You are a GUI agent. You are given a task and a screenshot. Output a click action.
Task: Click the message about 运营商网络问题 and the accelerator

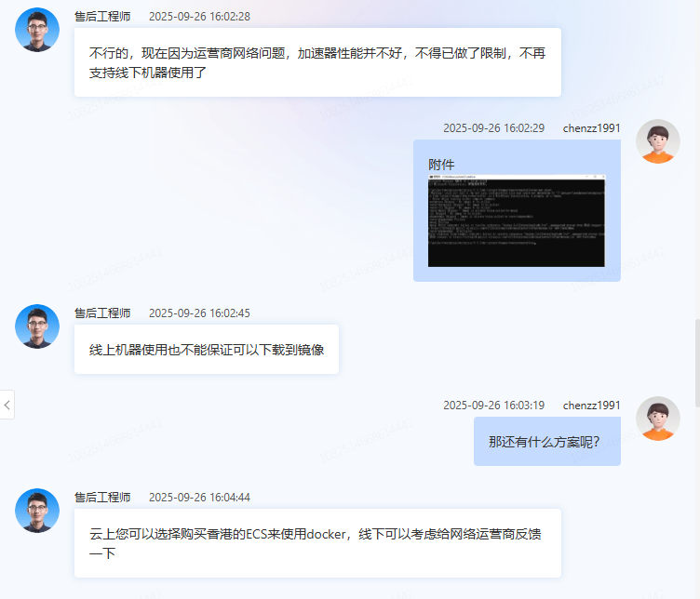[316, 62]
